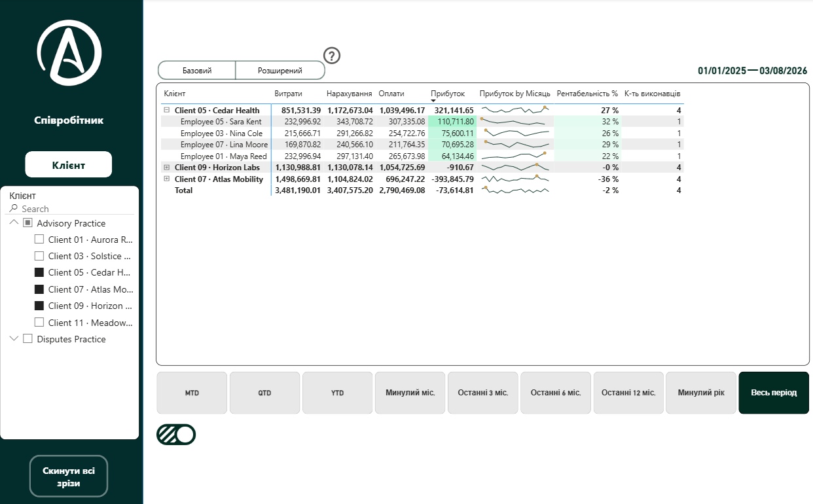The image size is (813, 504).
Task: Switch to the Базовий view tab
Action: (197, 70)
